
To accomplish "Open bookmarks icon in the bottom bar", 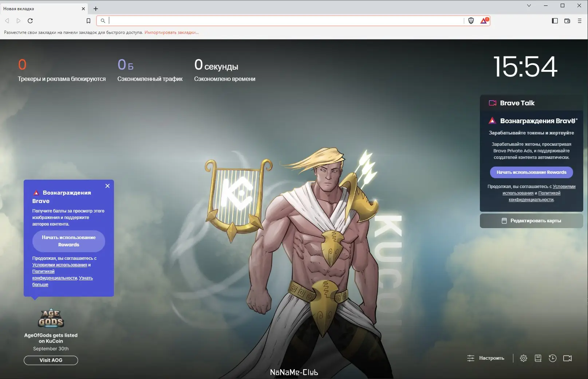I will point(538,358).
